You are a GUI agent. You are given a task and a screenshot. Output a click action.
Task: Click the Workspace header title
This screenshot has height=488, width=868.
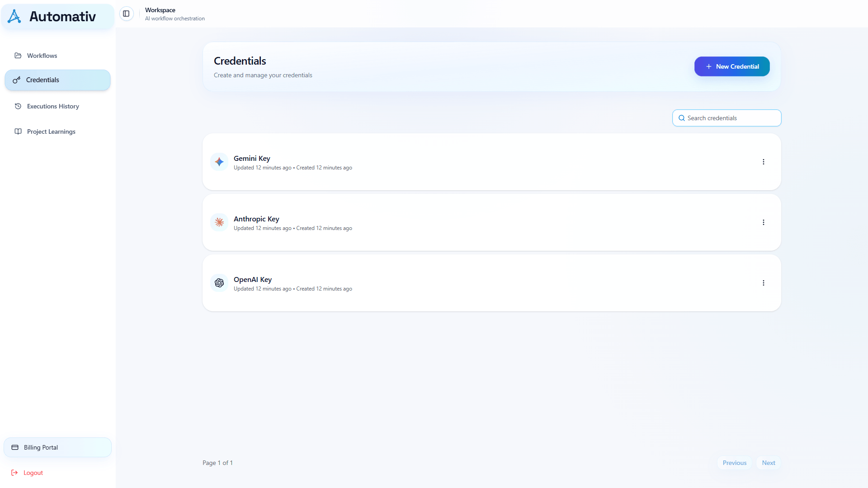(x=160, y=10)
